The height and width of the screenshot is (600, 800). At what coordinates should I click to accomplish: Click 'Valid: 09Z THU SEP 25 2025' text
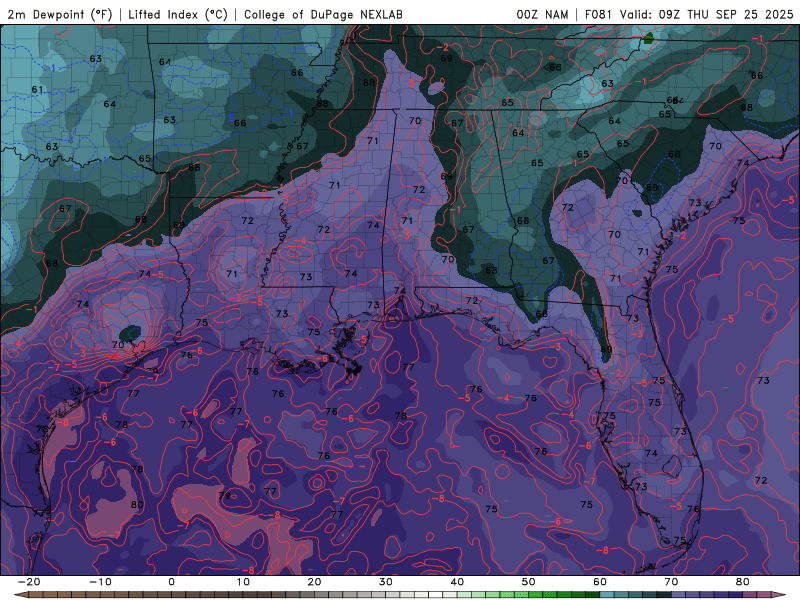[706, 14]
